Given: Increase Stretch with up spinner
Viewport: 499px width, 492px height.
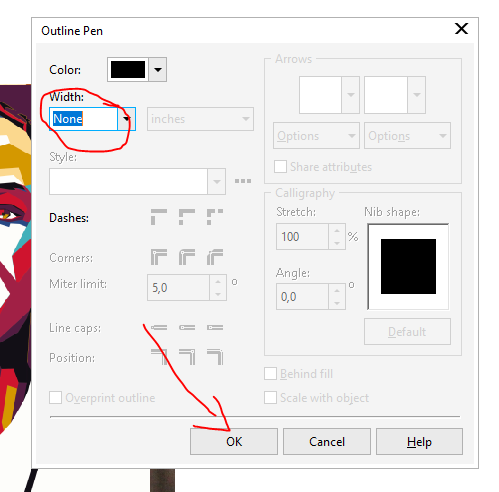Looking at the screenshot, I should point(337,231).
